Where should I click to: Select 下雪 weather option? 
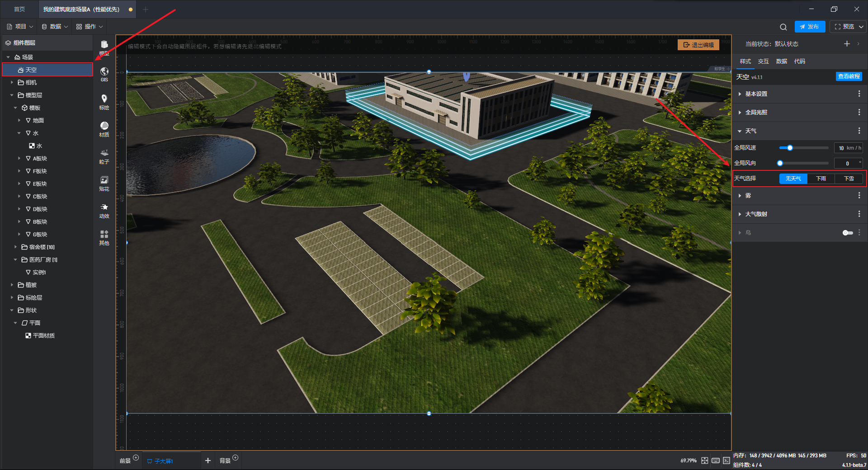(x=849, y=179)
